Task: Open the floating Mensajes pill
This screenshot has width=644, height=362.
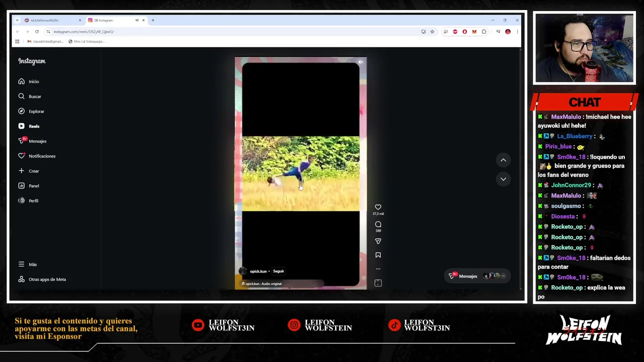Action: tap(476, 276)
